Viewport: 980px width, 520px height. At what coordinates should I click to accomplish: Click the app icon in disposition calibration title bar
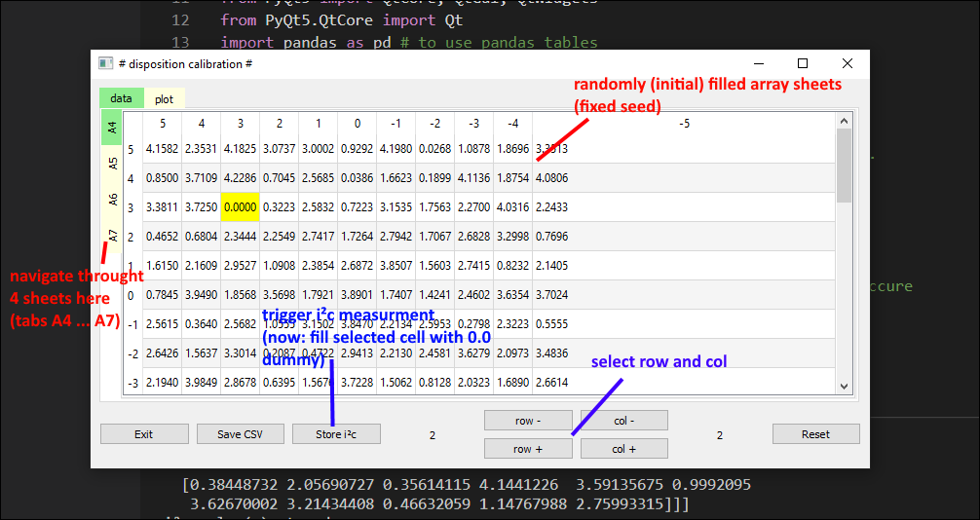click(105, 63)
